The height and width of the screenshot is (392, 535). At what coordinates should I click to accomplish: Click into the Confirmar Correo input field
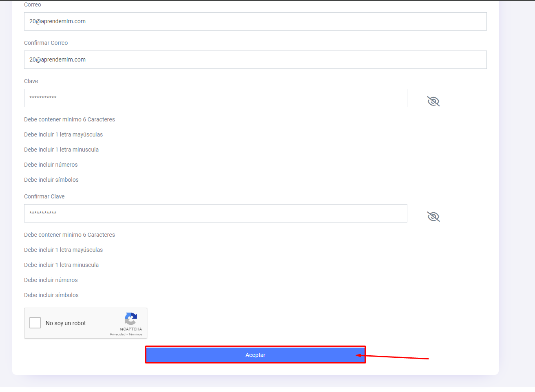255,59
